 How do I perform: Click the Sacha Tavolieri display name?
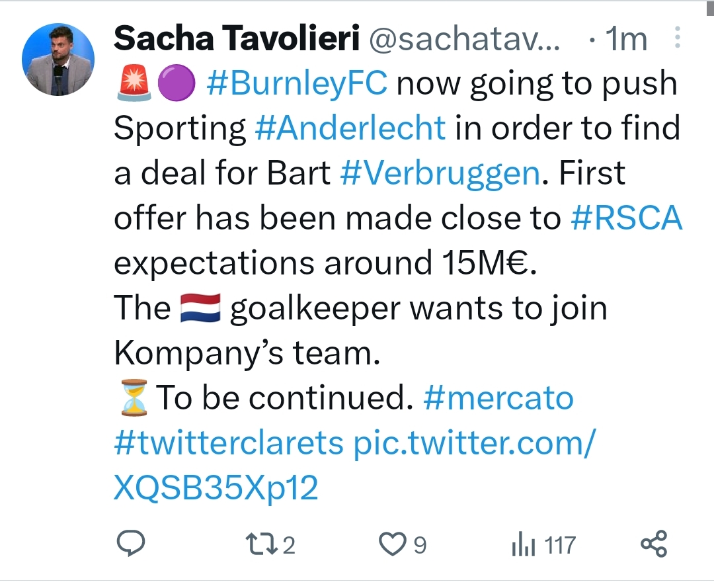236,40
